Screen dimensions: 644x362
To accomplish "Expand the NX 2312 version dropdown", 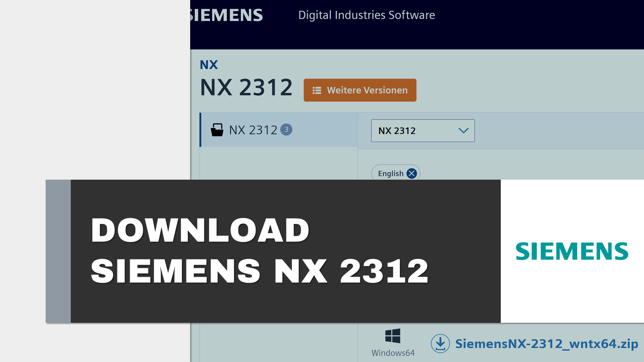I will 422,130.
